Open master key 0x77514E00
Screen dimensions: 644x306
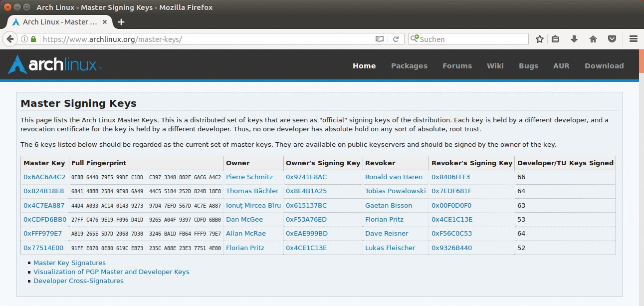coord(43,248)
